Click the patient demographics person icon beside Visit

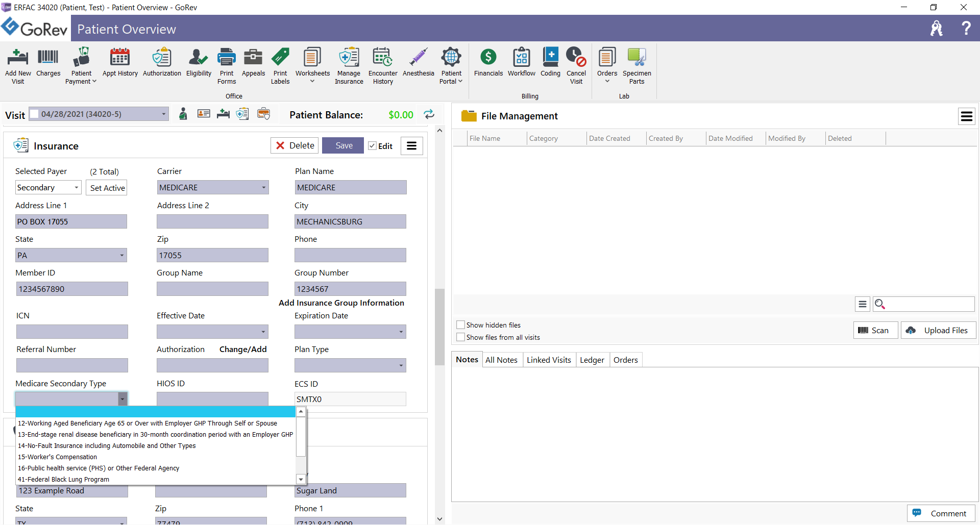pos(183,114)
